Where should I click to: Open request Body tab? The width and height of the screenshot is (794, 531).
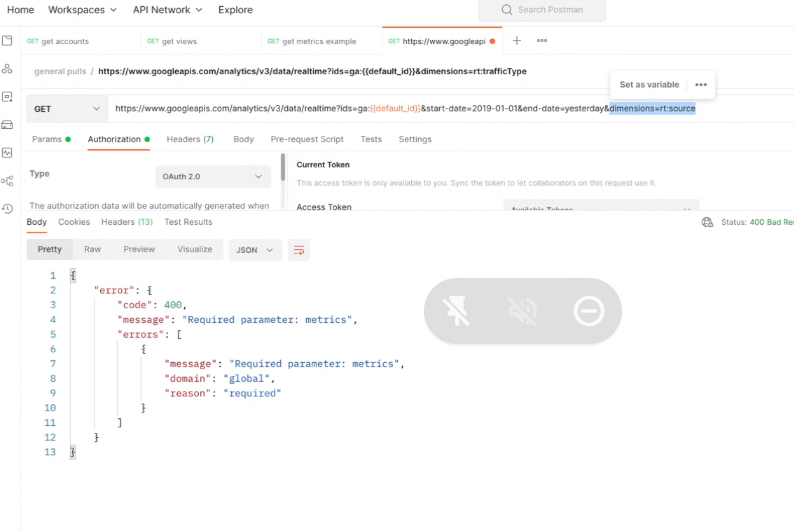click(x=244, y=139)
